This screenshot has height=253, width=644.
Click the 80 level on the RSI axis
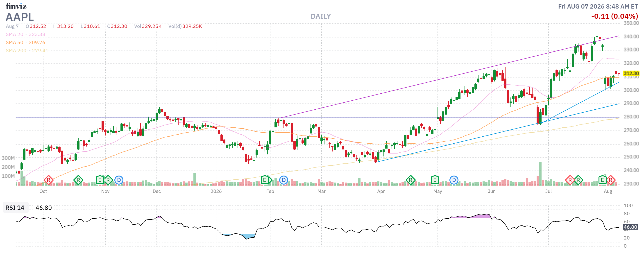[x=626, y=214]
